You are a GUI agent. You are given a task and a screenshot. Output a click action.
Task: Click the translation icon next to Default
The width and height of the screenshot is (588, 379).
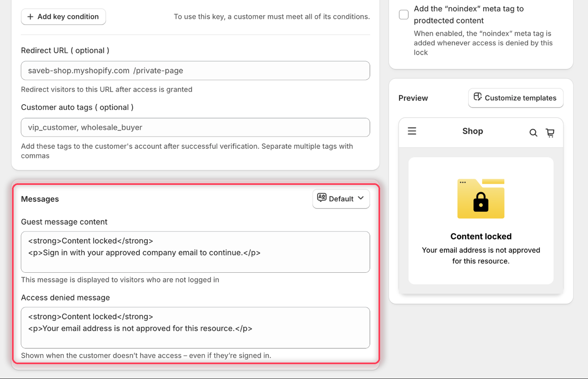(x=322, y=198)
